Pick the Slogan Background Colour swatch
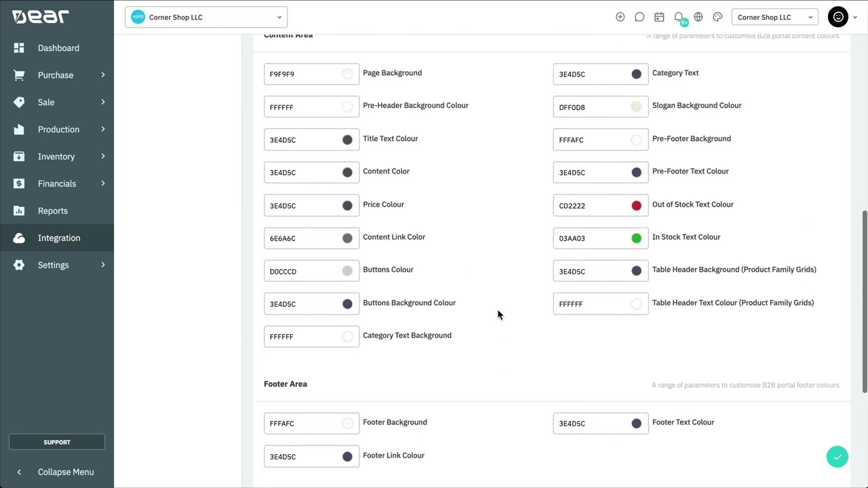The height and width of the screenshot is (488, 868). point(636,106)
